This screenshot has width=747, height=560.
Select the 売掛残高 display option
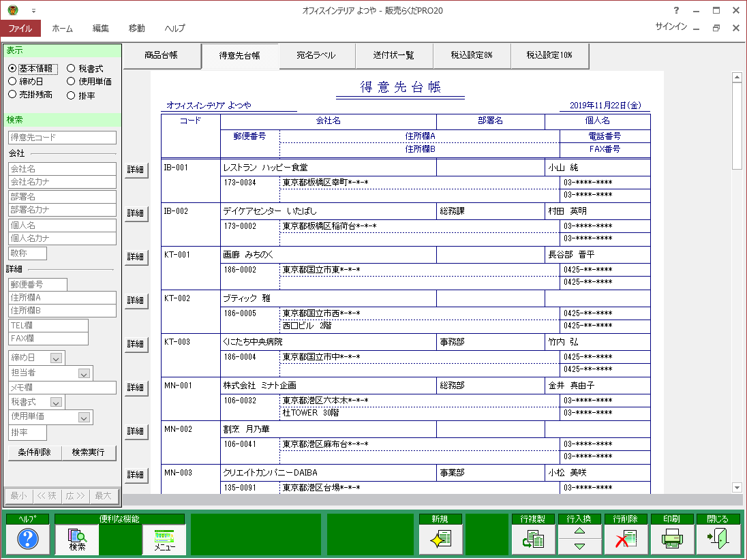pos(12,94)
